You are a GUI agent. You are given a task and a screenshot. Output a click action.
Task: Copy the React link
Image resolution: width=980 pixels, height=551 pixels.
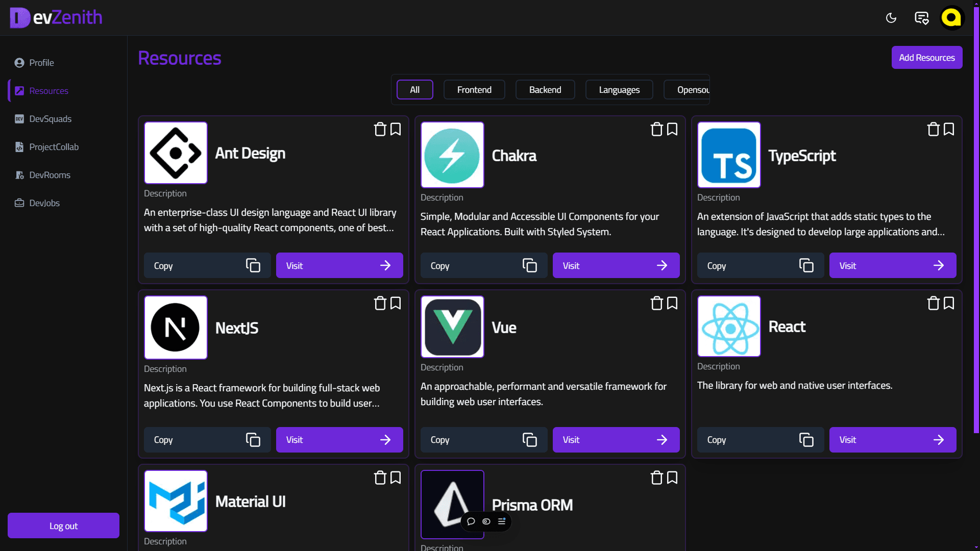click(x=761, y=440)
